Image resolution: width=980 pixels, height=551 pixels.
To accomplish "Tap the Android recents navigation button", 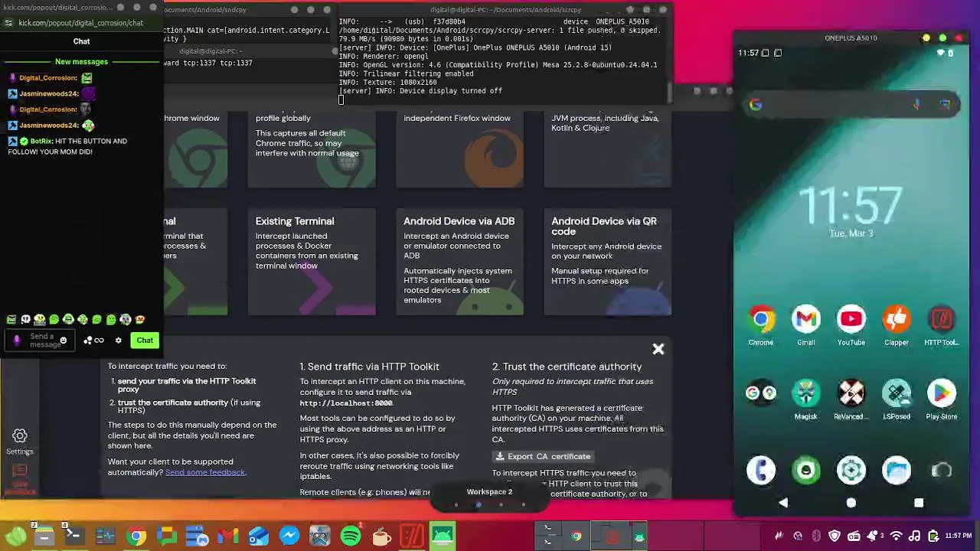I will [919, 503].
